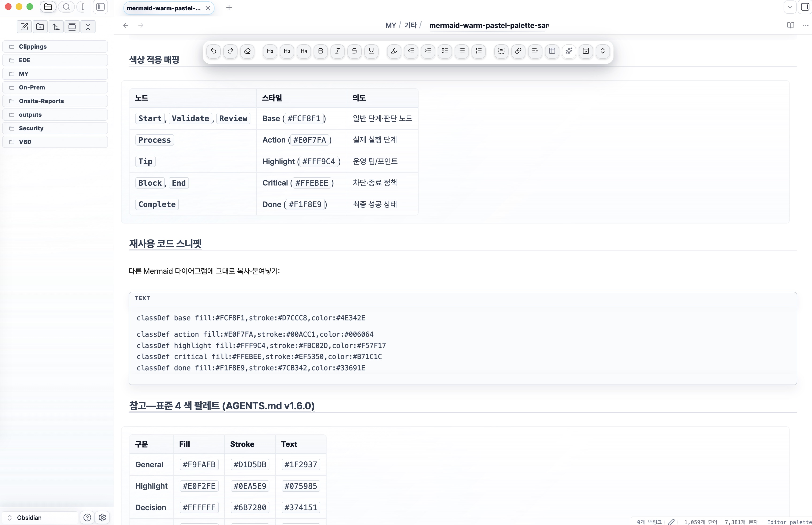
Task: Insert code block from toolbar
Action: [502, 51]
